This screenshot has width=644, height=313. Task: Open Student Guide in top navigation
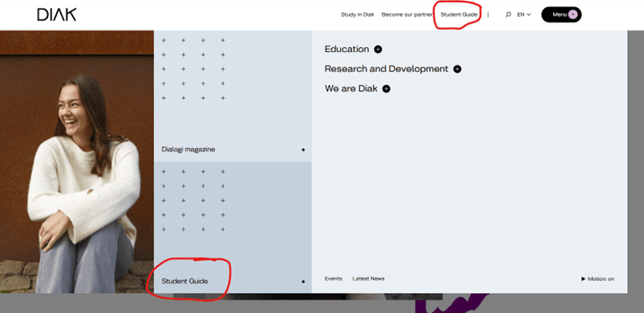click(459, 14)
